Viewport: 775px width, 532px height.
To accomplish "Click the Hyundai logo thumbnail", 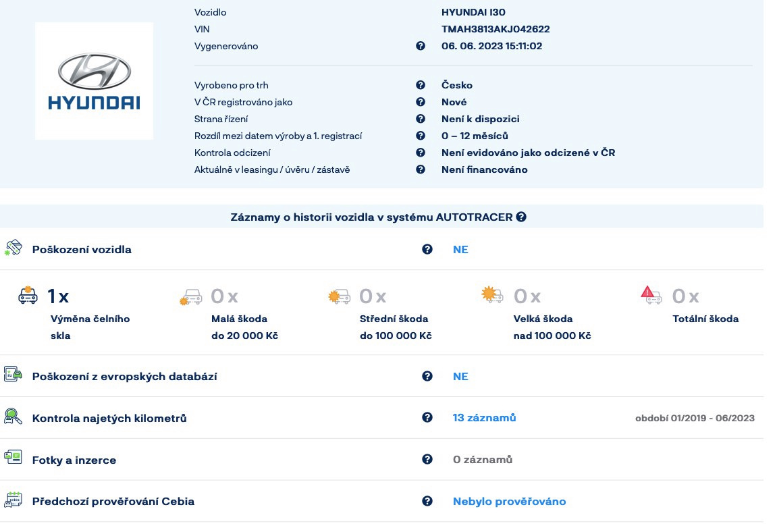I will [x=94, y=80].
